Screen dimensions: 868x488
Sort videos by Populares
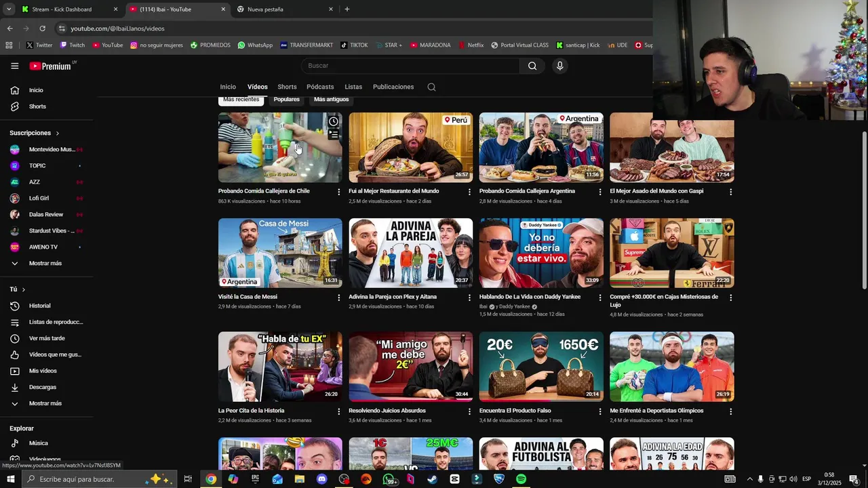[x=287, y=100]
